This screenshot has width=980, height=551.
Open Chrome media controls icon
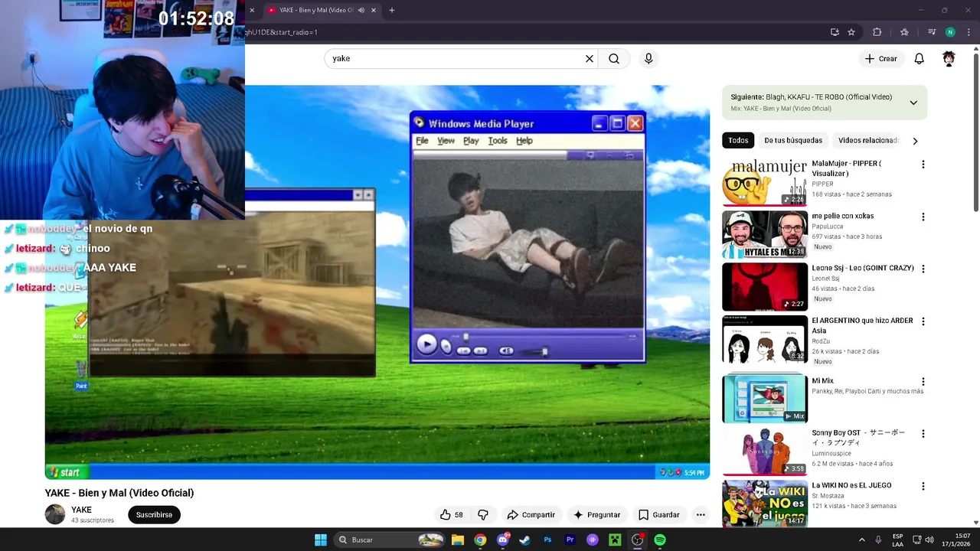pyautogui.click(x=932, y=32)
